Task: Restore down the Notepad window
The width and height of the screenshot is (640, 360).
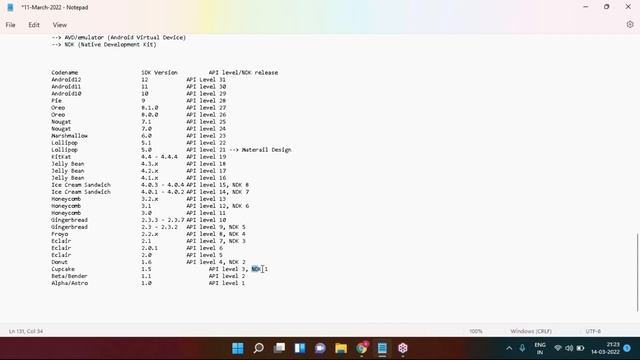Action: [607, 7]
